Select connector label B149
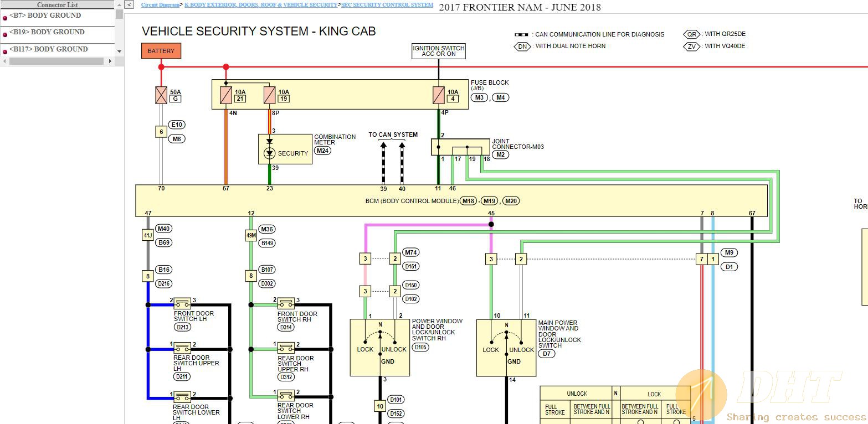 click(267, 243)
